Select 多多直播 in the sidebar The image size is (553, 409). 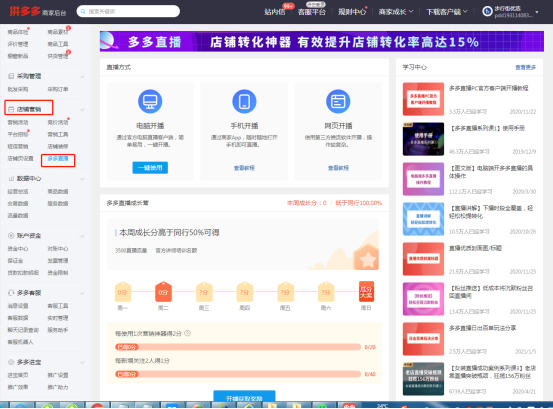tap(58, 159)
